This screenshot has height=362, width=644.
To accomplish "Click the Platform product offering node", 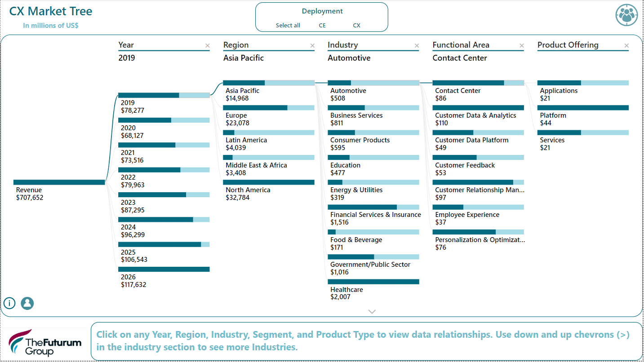I will (x=583, y=108).
